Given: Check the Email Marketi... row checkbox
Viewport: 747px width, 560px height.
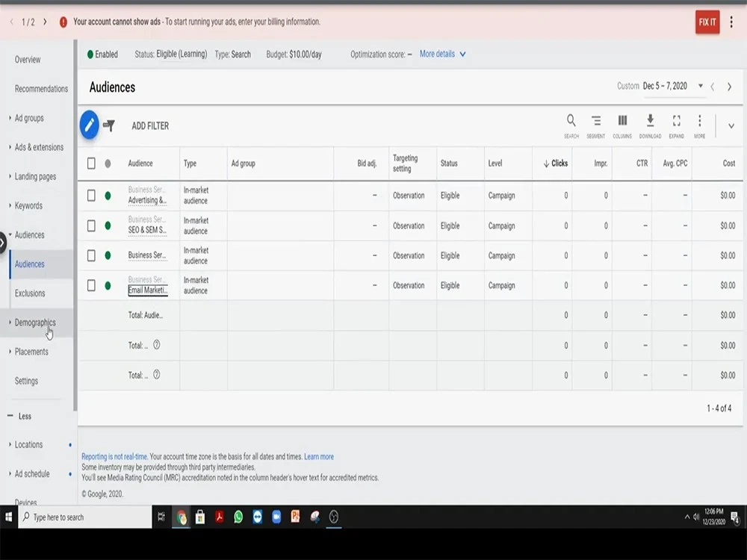Looking at the screenshot, I should click(91, 286).
